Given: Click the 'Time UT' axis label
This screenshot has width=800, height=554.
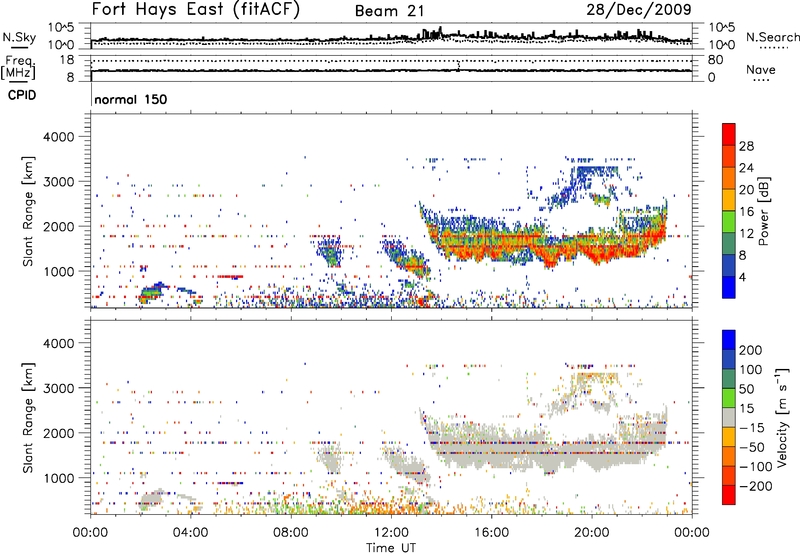Looking at the screenshot, I should click(391, 547).
